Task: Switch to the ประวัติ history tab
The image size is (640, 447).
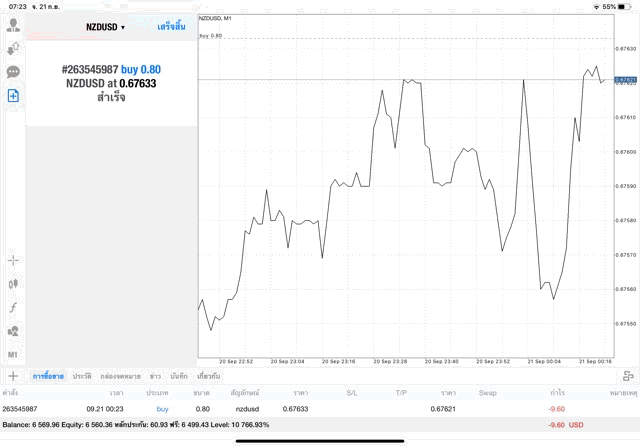Action: click(82, 376)
